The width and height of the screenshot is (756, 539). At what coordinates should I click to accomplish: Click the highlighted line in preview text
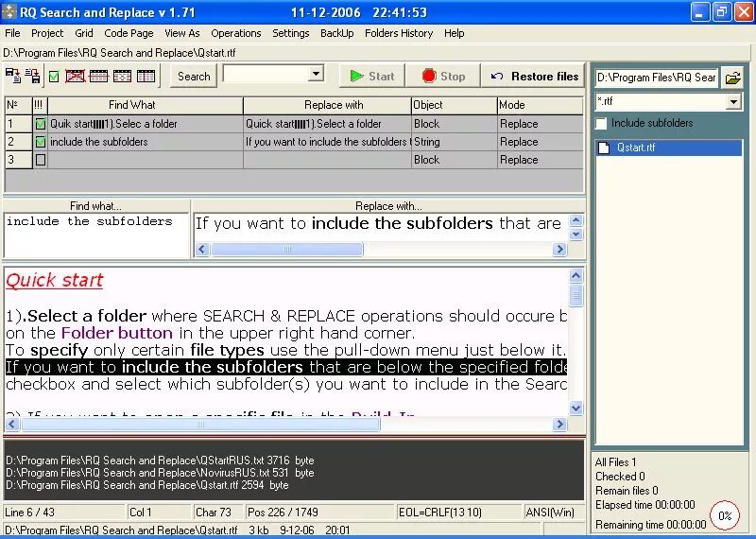(286, 367)
